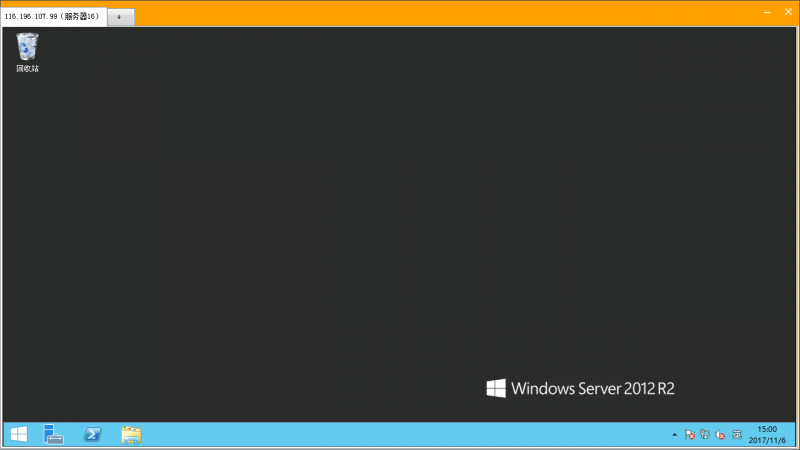The height and width of the screenshot is (450, 800).
Task: Open the calendar via the 15:00 clock
Action: pos(767,429)
